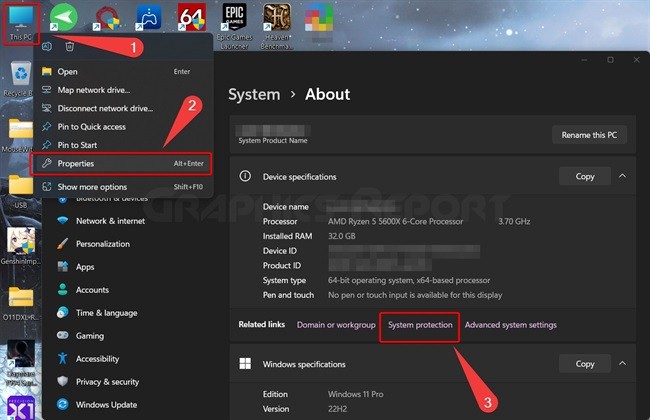The width and height of the screenshot is (650, 420).
Task: Click the Personalization paintbrush icon
Action: pos(63,244)
